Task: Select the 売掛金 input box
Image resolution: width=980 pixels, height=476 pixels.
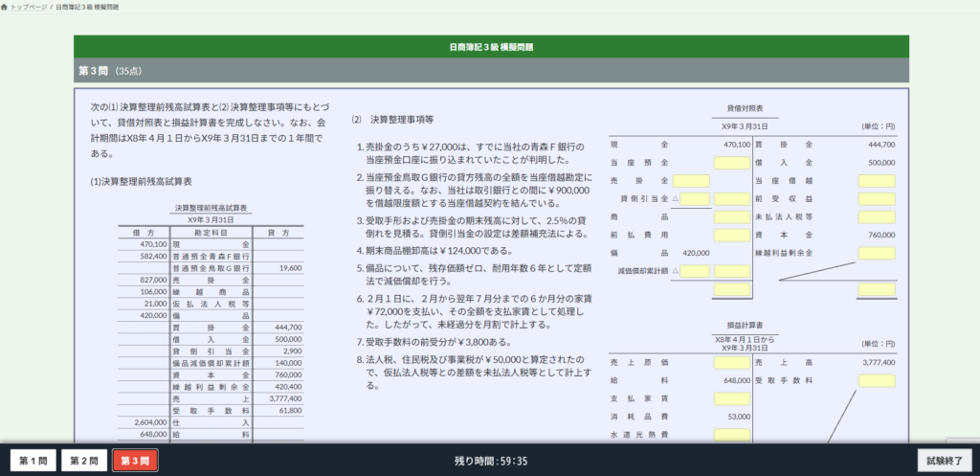Action: click(691, 181)
